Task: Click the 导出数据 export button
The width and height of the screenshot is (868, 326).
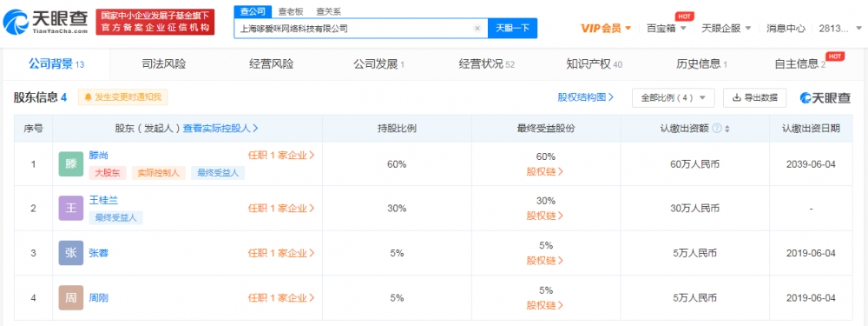Action: pyautogui.click(x=754, y=97)
